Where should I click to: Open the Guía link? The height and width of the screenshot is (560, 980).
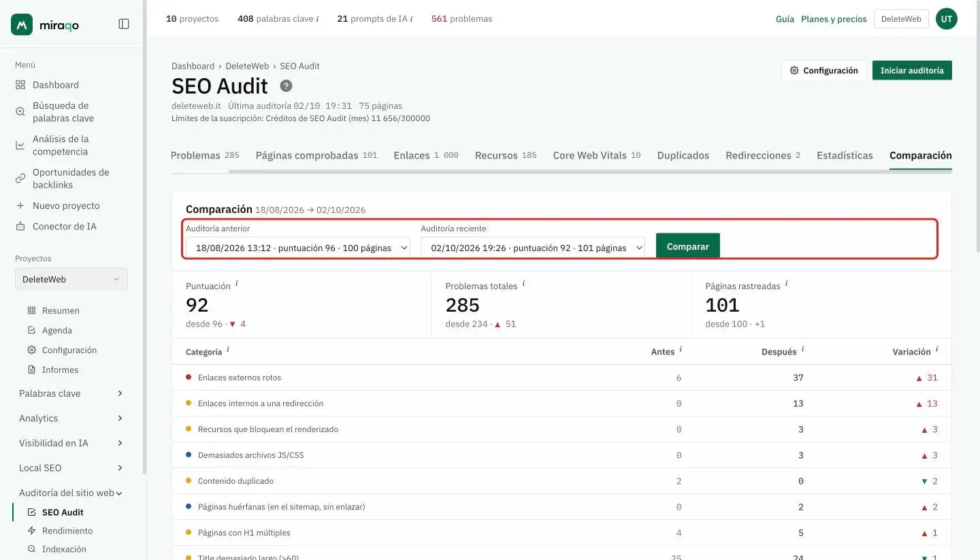(x=785, y=19)
